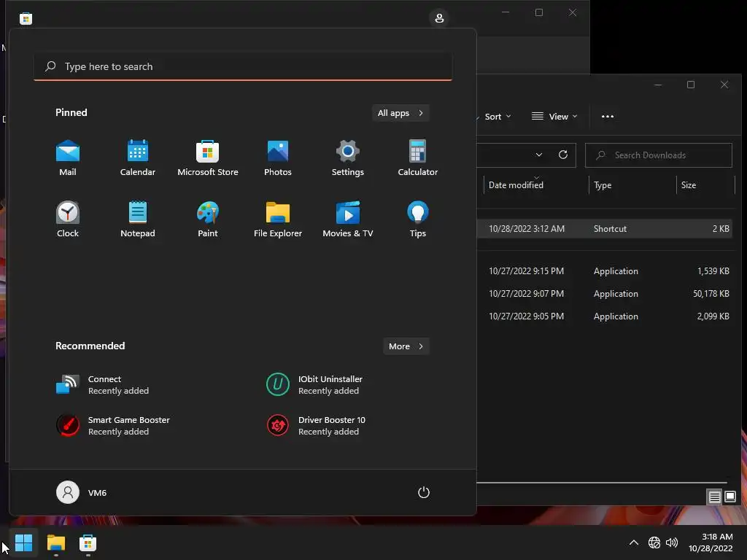Open the VM6 user account menu
747x560 pixels.
point(82,492)
